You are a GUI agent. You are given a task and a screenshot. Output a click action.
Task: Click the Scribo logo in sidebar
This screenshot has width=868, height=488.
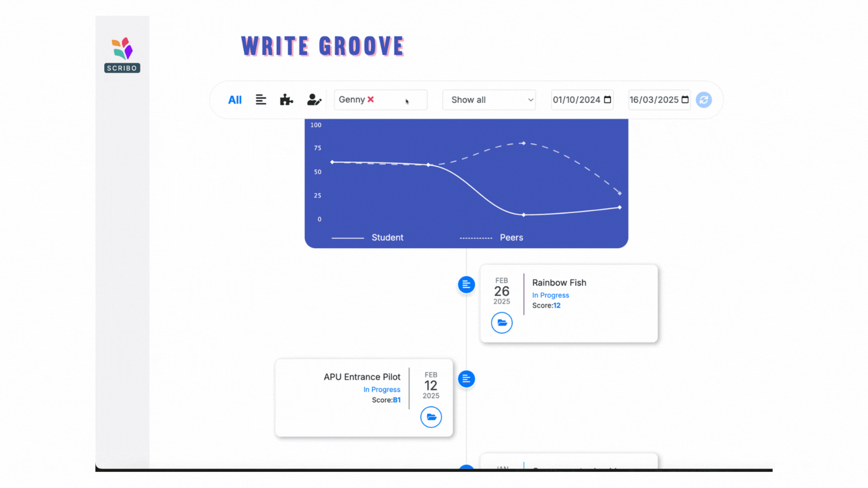(122, 55)
